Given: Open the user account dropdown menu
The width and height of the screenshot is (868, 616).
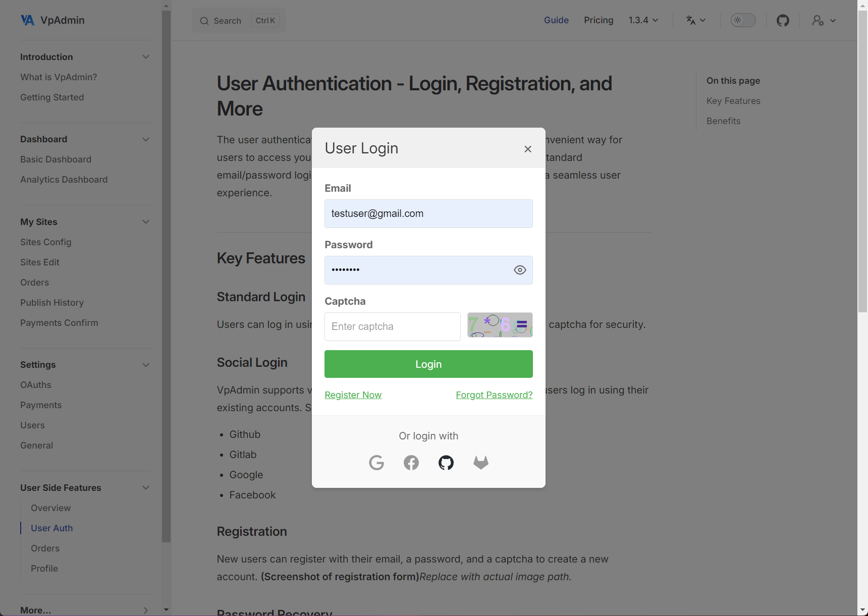Looking at the screenshot, I should pyautogui.click(x=824, y=21).
